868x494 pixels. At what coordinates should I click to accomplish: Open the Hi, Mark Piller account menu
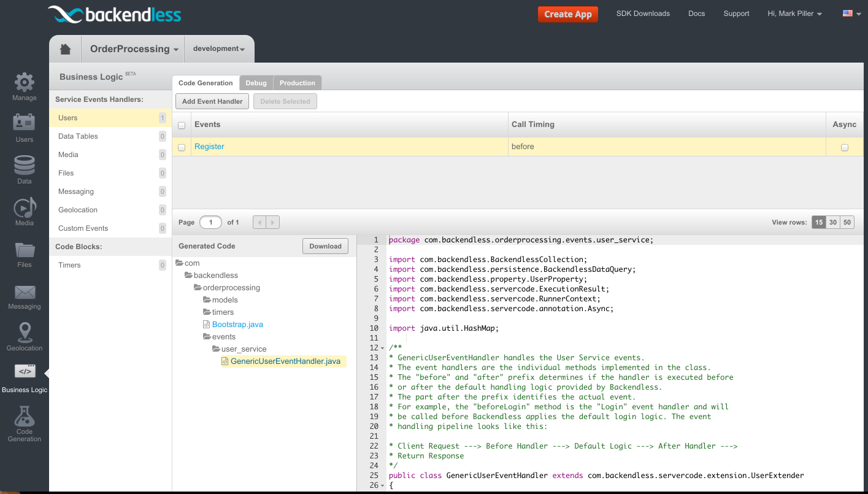click(794, 14)
